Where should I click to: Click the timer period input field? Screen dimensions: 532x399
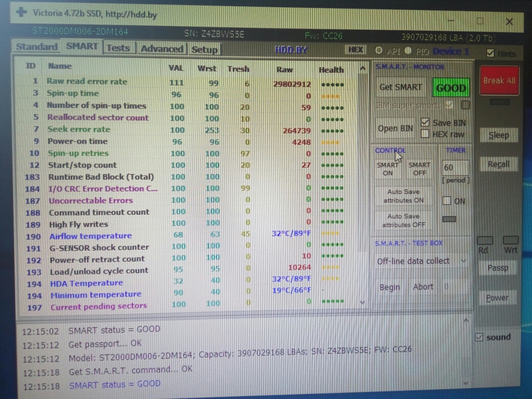tap(455, 167)
